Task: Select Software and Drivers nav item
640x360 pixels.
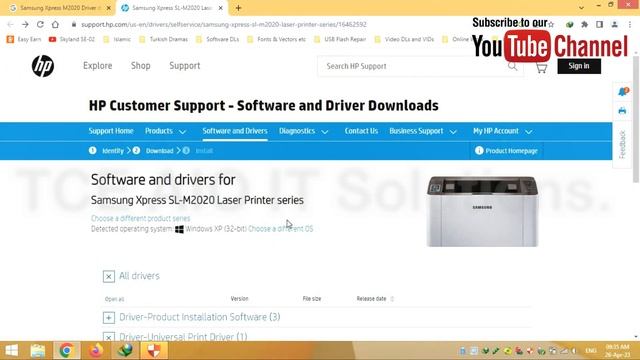Action: [235, 131]
